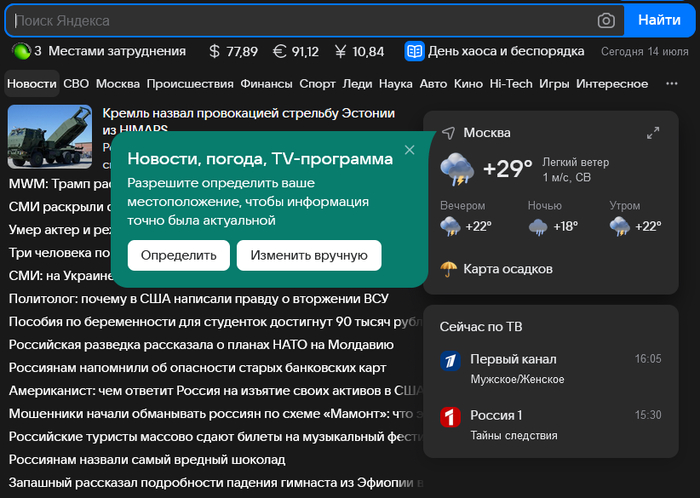Click the Изменить вручную button

tap(309, 255)
